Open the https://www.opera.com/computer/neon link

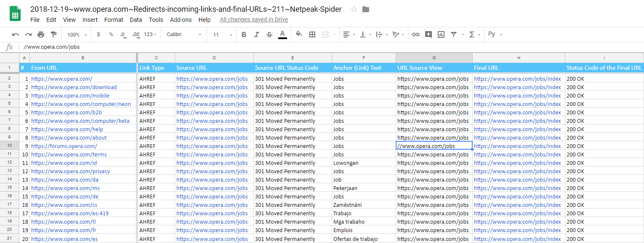tap(81, 104)
